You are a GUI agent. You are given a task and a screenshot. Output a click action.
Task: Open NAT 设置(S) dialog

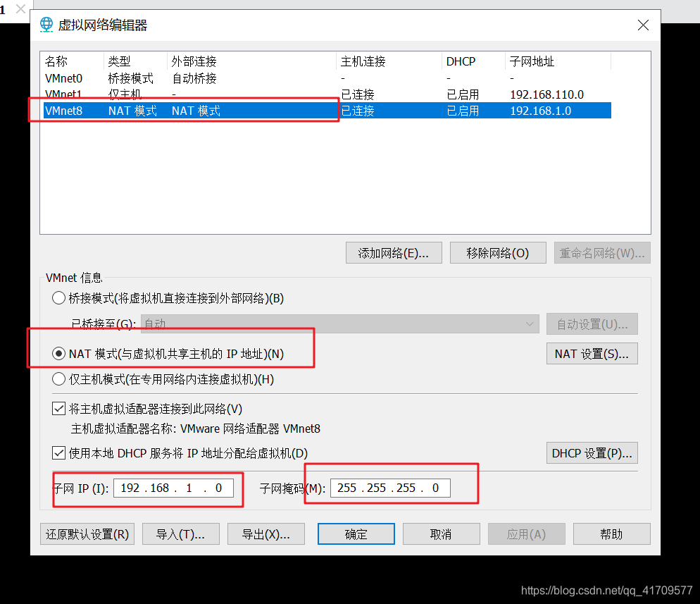point(592,354)
